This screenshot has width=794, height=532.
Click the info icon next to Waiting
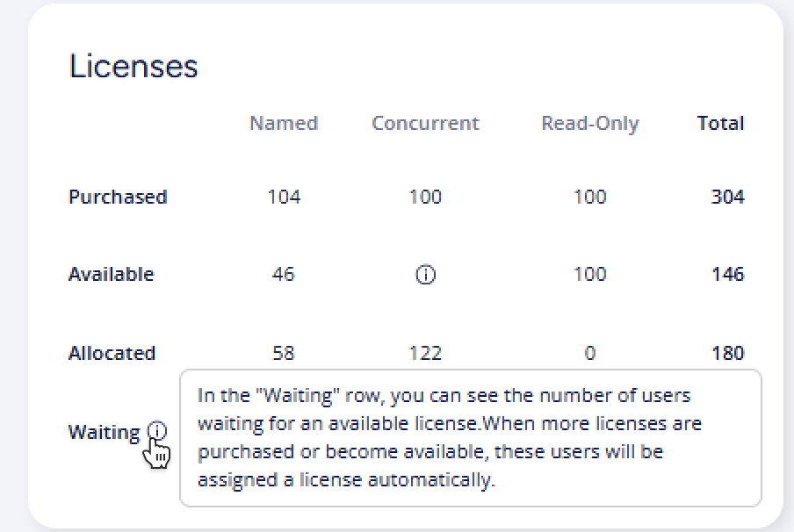pyautogui.click(x=157, y=431)
